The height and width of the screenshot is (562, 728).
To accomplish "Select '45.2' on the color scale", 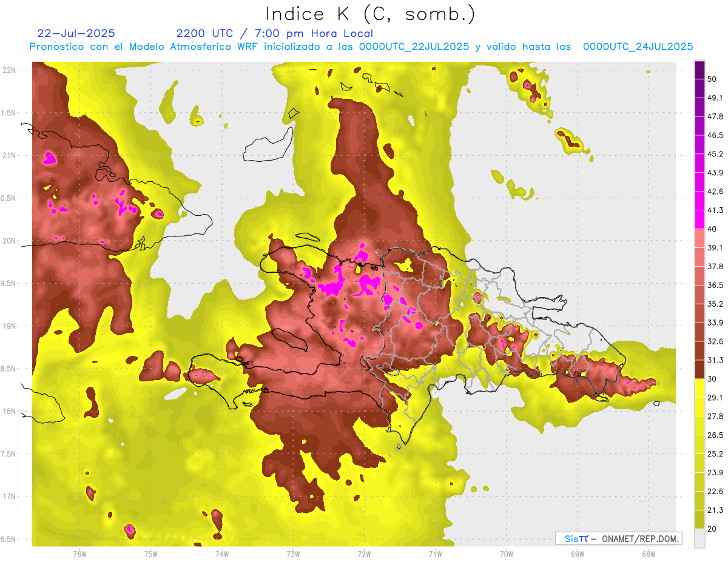I will 715,154.
